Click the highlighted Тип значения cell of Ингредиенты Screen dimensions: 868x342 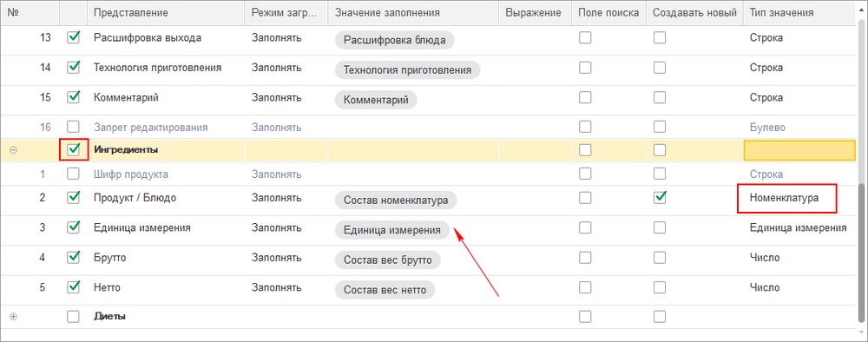click(799, 150)
